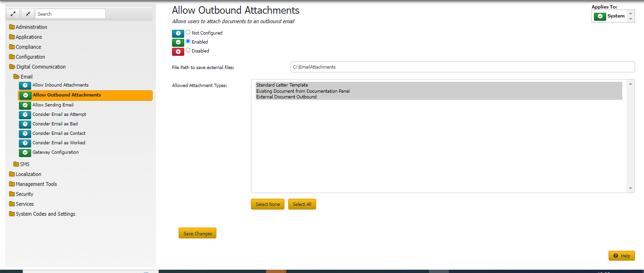
Task: Click the collapse-all arrows icon next to the search box
Action: click(27, 13)
